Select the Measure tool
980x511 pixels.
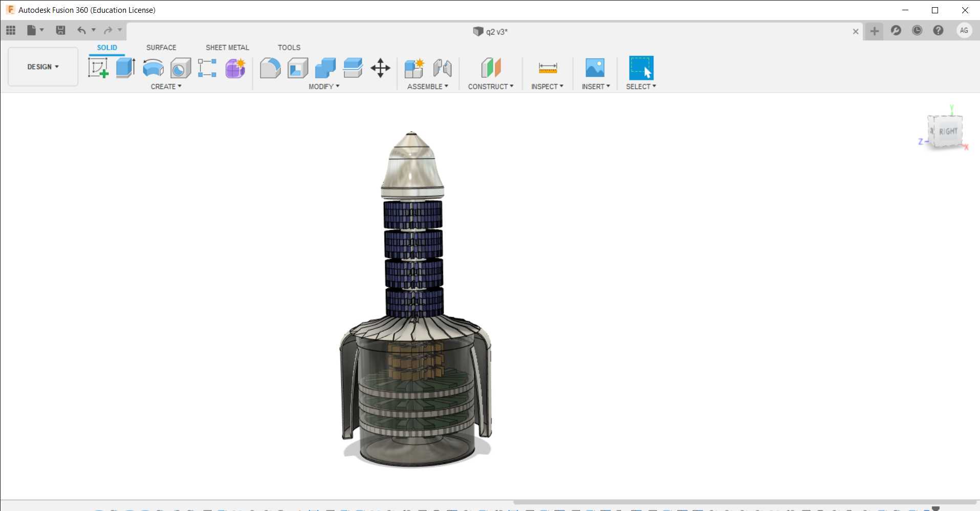pyautogui.click(x=548, y=68)
